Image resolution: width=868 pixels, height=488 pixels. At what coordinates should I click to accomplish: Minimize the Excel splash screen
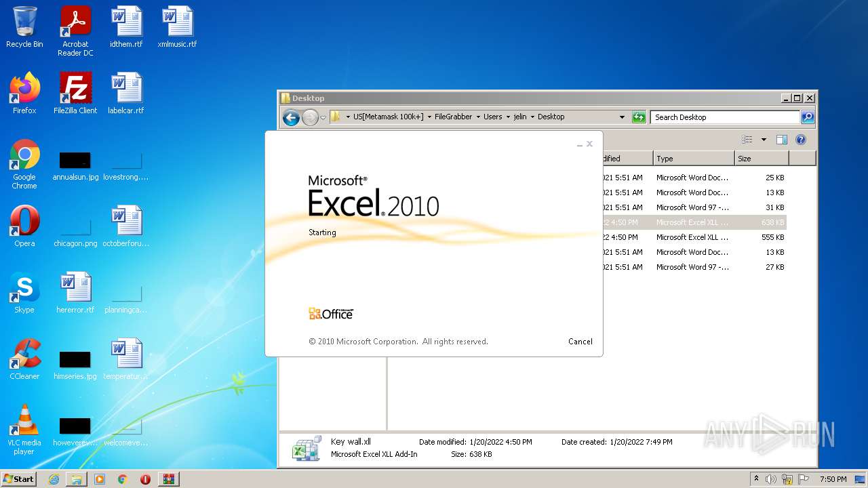pyautogui.click(x=580, y=144)
